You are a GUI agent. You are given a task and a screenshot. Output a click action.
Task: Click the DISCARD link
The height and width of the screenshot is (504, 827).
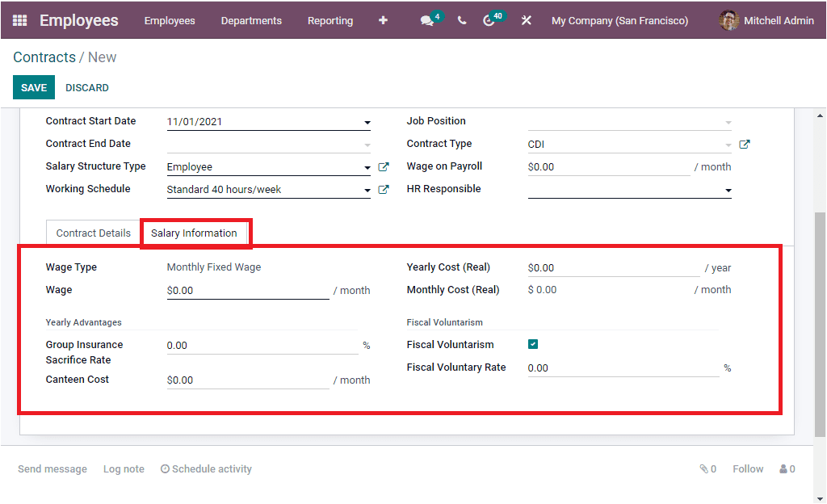click(86, 87)
